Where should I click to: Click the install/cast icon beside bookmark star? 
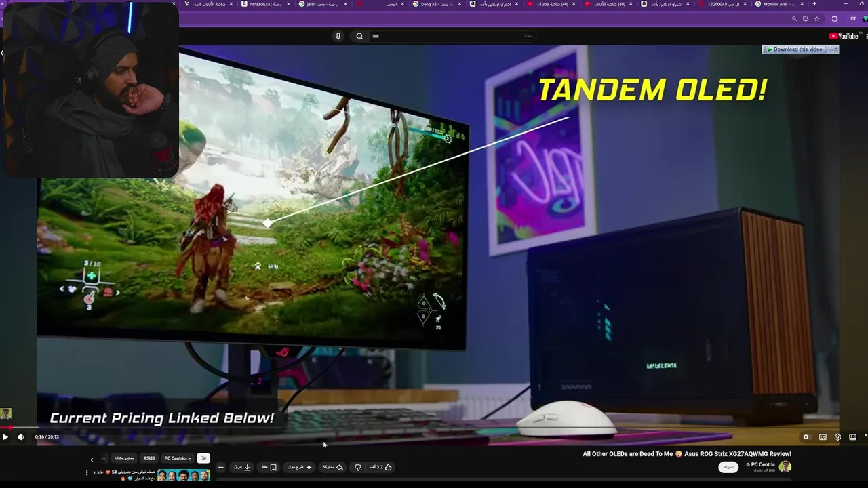(x=805, y=19)
